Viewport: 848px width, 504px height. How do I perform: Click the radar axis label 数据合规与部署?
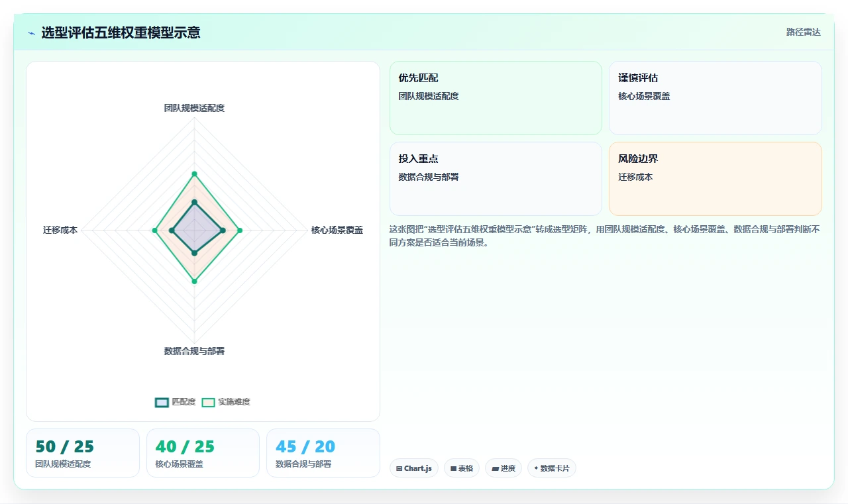point(194,351)
